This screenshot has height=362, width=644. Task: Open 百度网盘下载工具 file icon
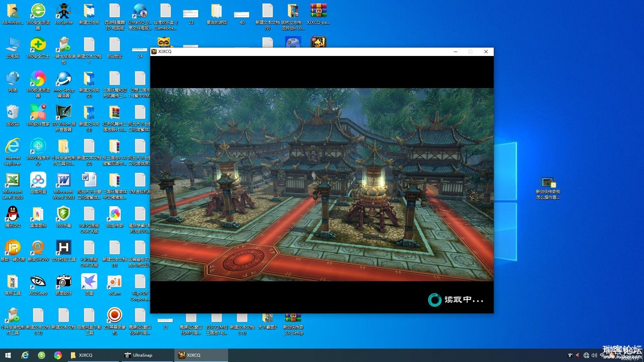[x=89, y=321]
